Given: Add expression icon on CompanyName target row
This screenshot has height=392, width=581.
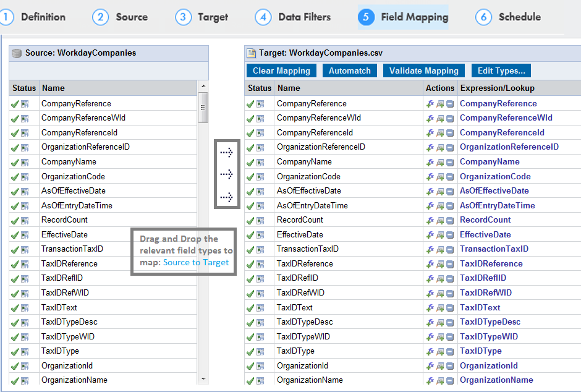Looking at the screenshot, I should (430, 162).
